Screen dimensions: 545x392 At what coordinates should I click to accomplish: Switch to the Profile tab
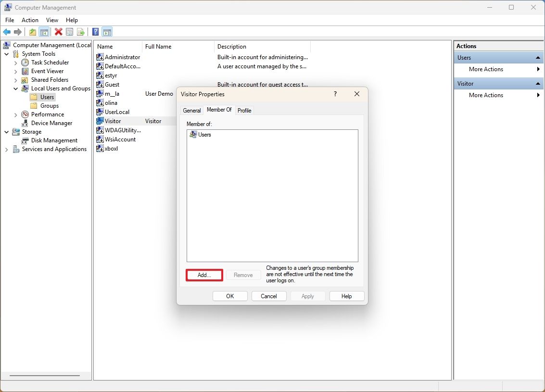click(244, 110)
